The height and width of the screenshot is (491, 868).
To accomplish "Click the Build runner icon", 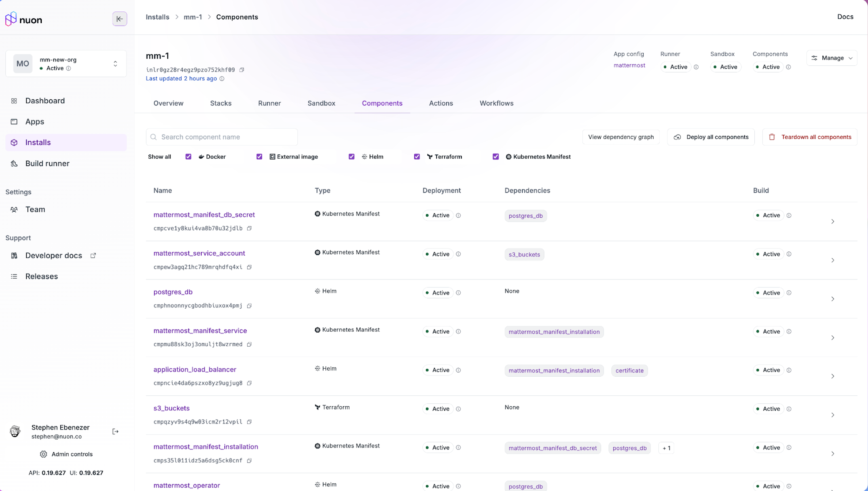I will click(x=14, y=164).
